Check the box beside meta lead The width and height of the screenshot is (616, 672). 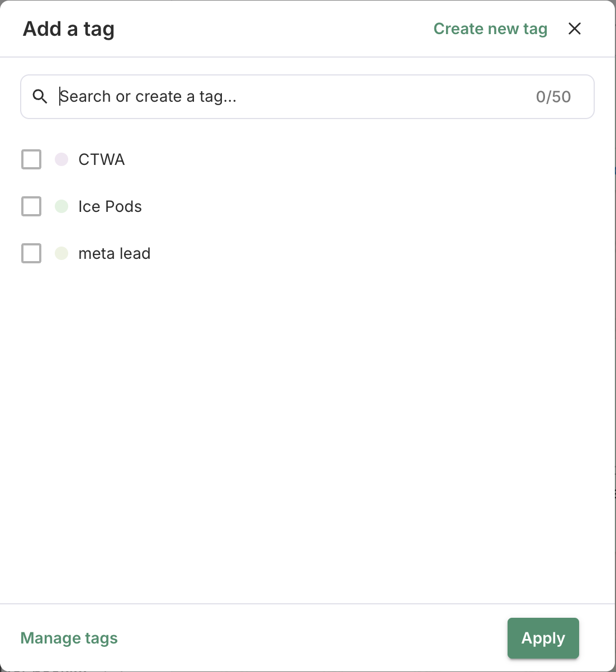[31, 253]
